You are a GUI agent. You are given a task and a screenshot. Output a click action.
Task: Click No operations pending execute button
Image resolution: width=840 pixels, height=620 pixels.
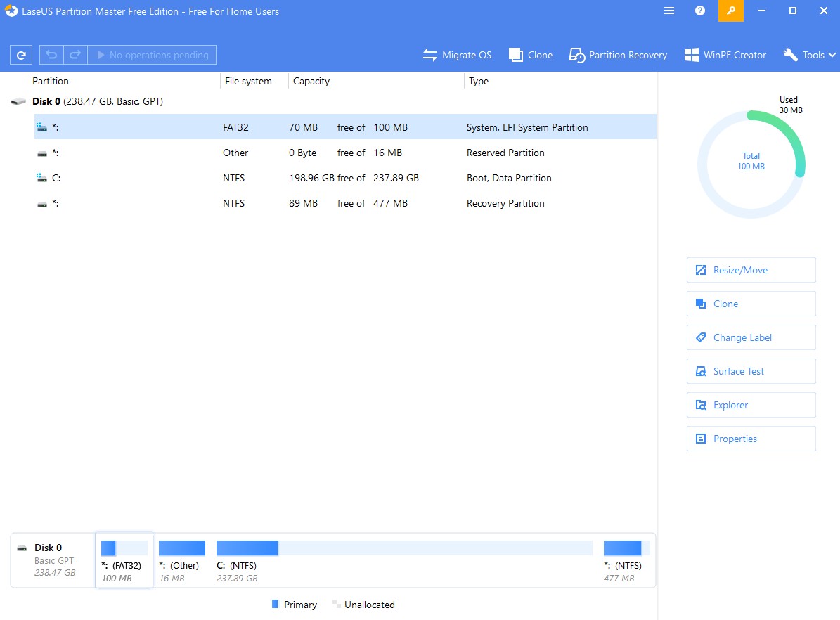tap(152, 55)
